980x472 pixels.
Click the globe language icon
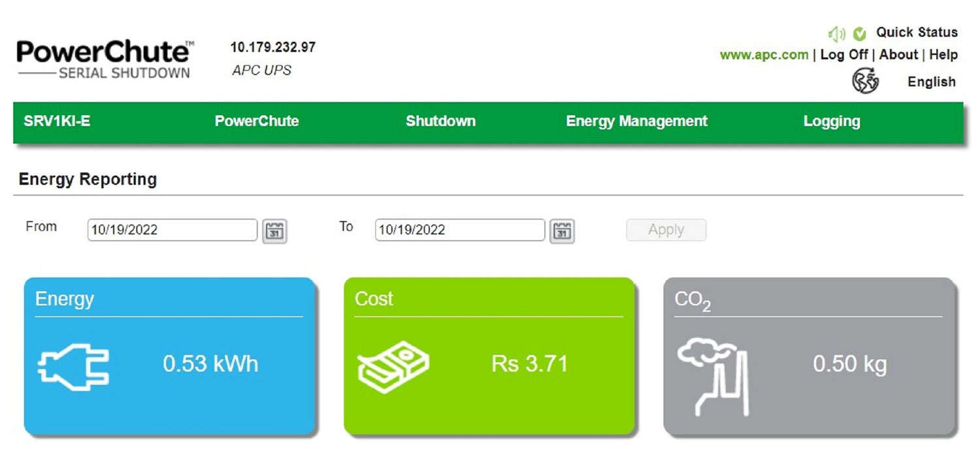(x=866, y=82)
